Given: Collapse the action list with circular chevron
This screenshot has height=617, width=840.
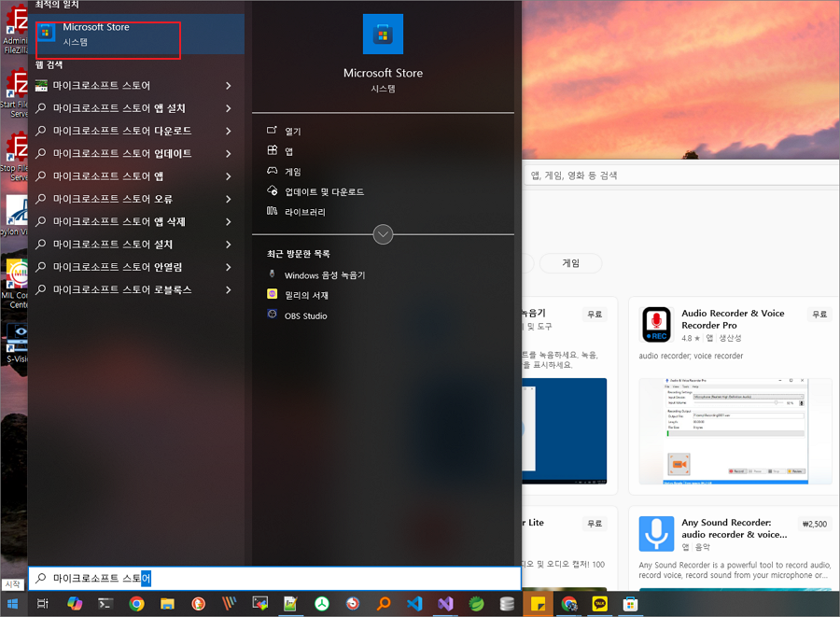Looking at the screenshot, I should tap(383, 234).
